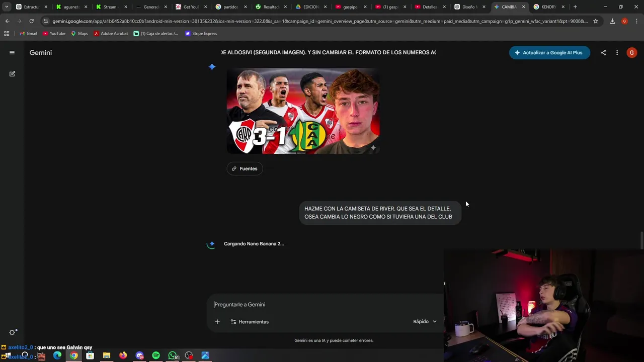Open Microsoft Edge from the taskbar
The image size is (644, 362).
pos(57,355)
